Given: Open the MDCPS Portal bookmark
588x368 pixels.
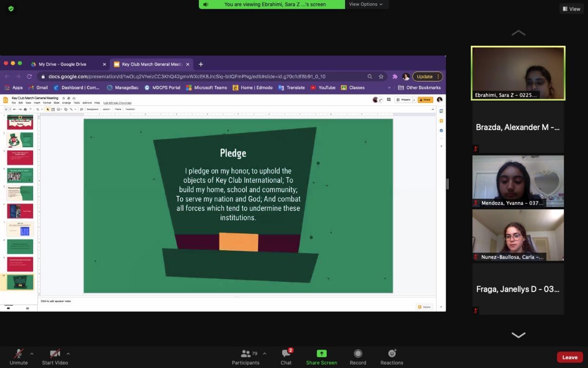Looking at the screenshot, I should tap(162, 87).
